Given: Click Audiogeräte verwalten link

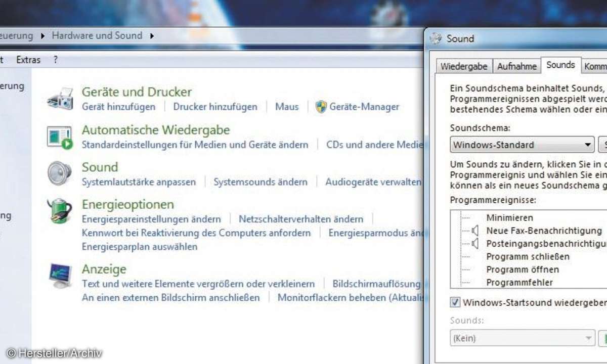Looking at the screenshot, I should coord(373,182).
